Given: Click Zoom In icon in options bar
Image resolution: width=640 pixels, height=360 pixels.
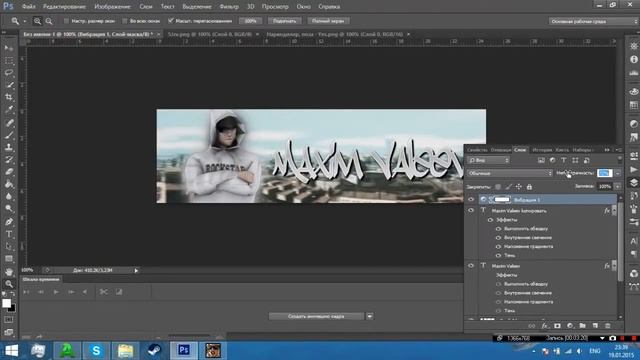Looking at the screenshot, I should [x=38, y=21].
